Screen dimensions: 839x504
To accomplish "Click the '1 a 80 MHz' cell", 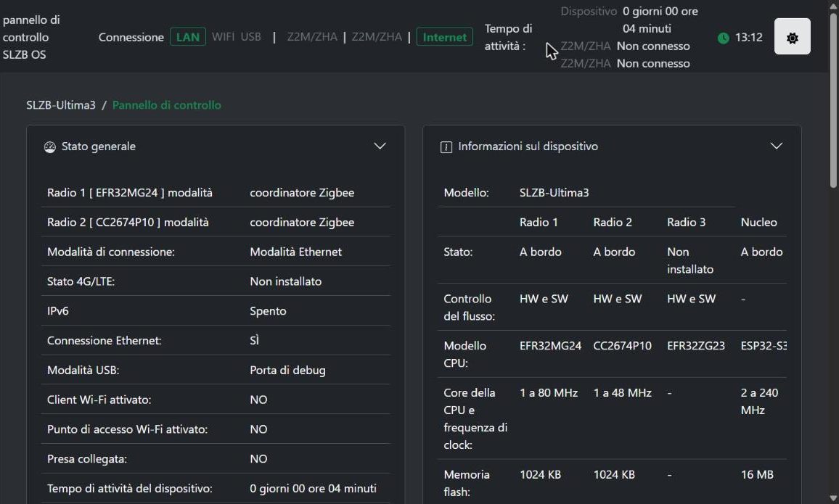I will [x=549, y=393].
